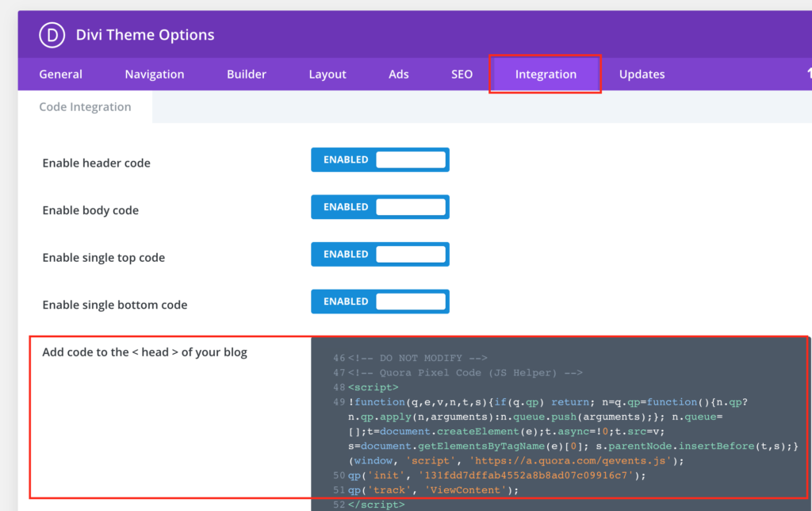Click 'Add code to the < head >' label
812x511 pixels.
pos(144,352)
